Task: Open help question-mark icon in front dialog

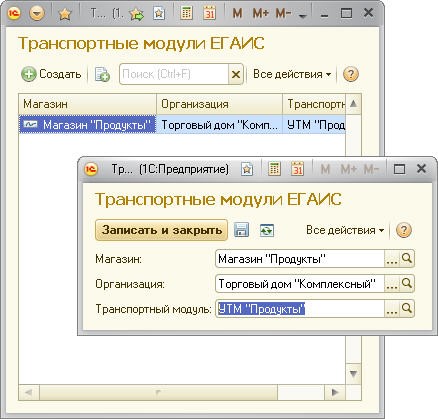Action: (x=404, y=230)
